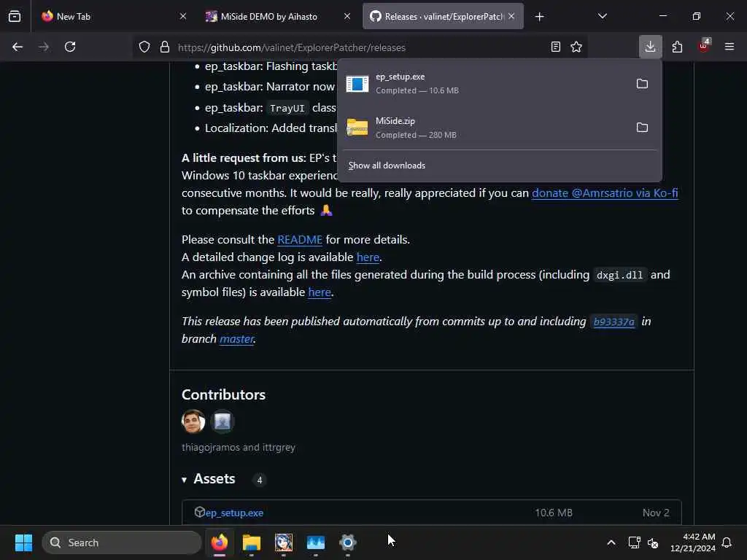Open a new tab with plus button
The width and height of the screenshot is (747, 560).
pos(539,17)
